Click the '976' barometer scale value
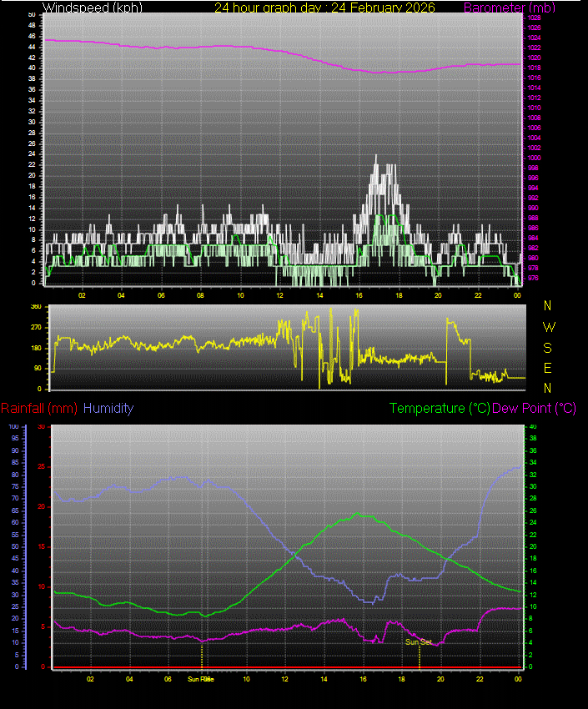Screen dimensions: 588x709 [533, 278]
